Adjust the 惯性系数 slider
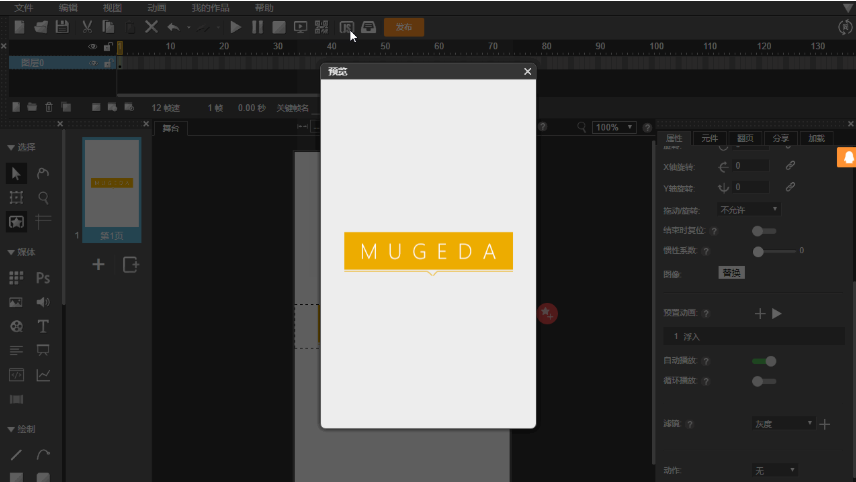Screen dimensions: 856x482 point(774,251)
